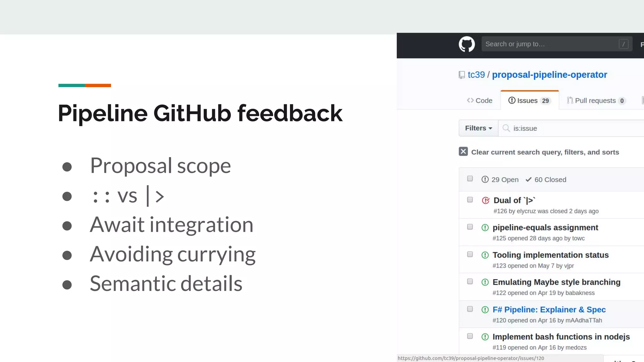The height and width of the screenshot is (362, 644).
Task: Click the green open icon for Emulating Maybe style branching
Action: (x=485, y=282)
